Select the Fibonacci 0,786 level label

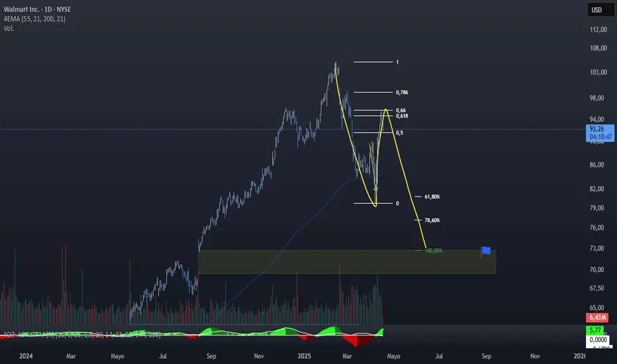pyautogui.click(x=402, y=93)
